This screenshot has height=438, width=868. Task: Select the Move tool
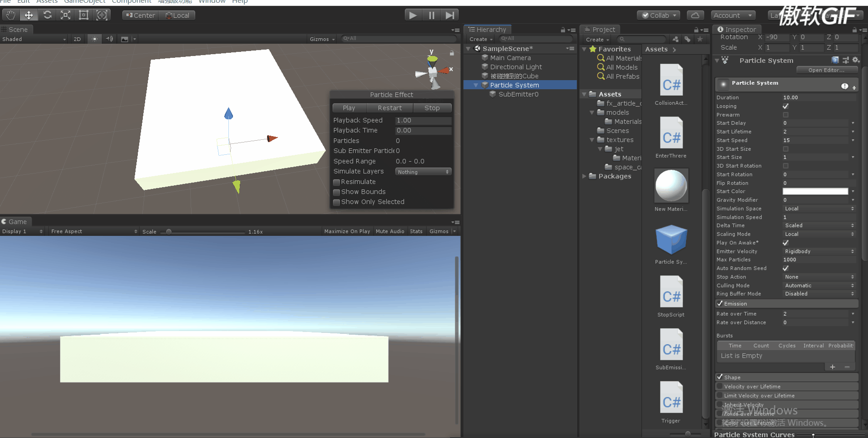[x=29, y=15]
